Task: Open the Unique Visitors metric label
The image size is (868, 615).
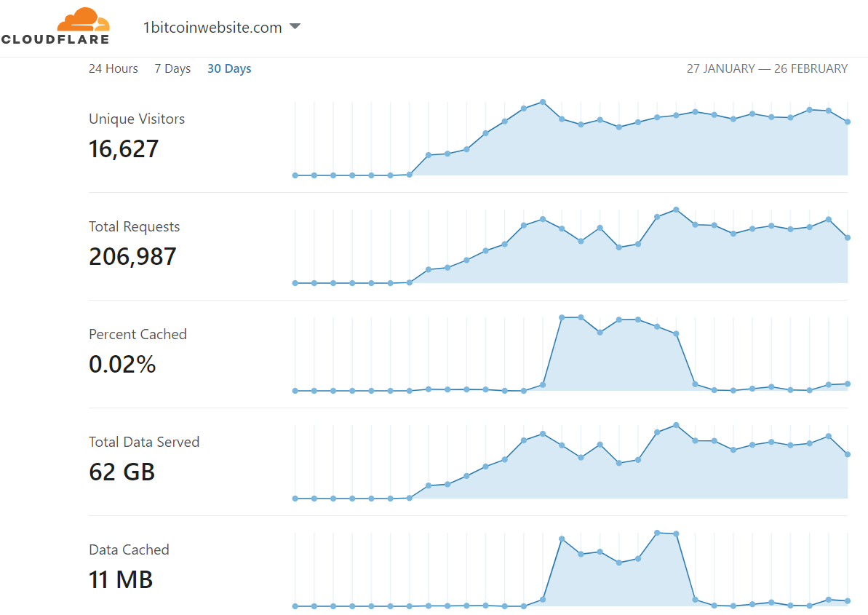Action: click(137, 119)
